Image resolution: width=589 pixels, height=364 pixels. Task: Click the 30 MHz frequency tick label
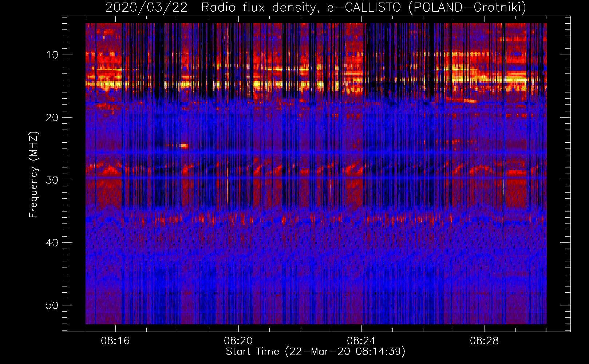(52, 180)
